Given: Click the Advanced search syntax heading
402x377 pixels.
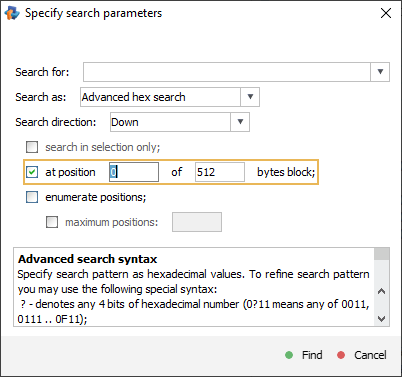Looking at the screenshot, I should point(87,259).
